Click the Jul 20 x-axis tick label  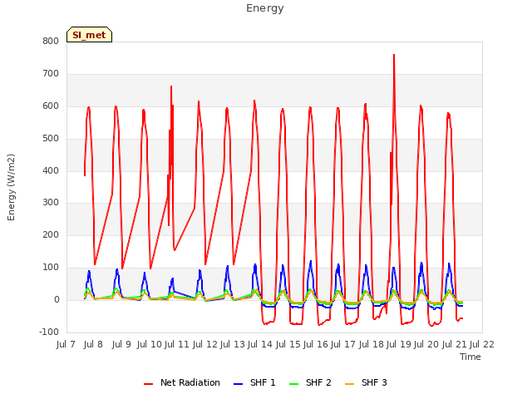click(426, 345)
